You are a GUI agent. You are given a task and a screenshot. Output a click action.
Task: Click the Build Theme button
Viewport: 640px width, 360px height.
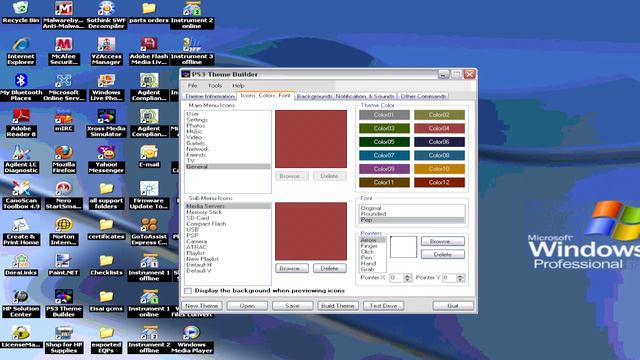[338, 306]
